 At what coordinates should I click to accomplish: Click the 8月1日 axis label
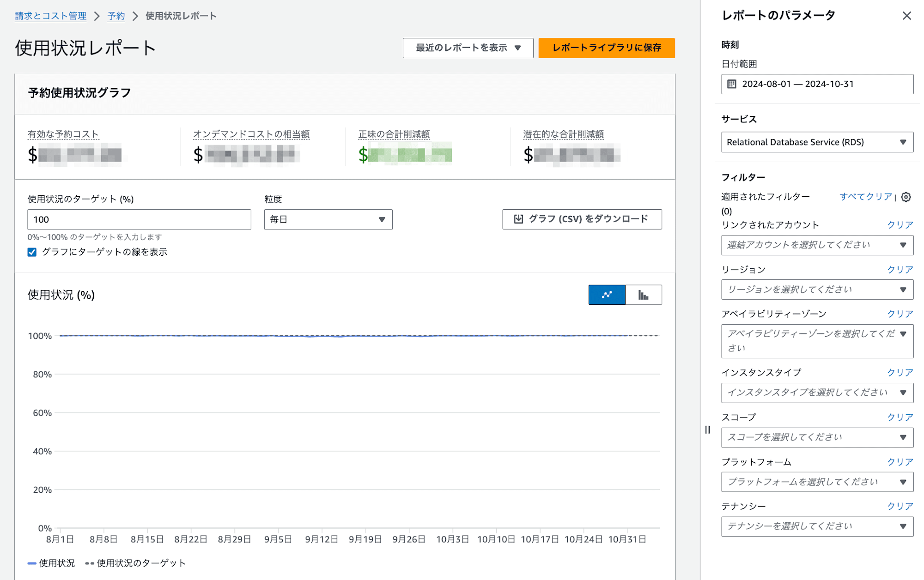[60, 539]
